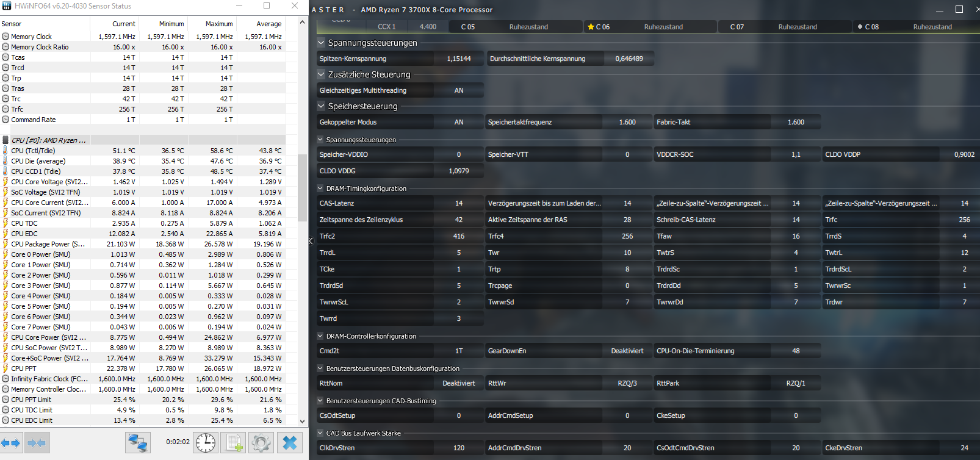Collapse CAD Bus Laufwerk Stärke section

tap(320, 433)
